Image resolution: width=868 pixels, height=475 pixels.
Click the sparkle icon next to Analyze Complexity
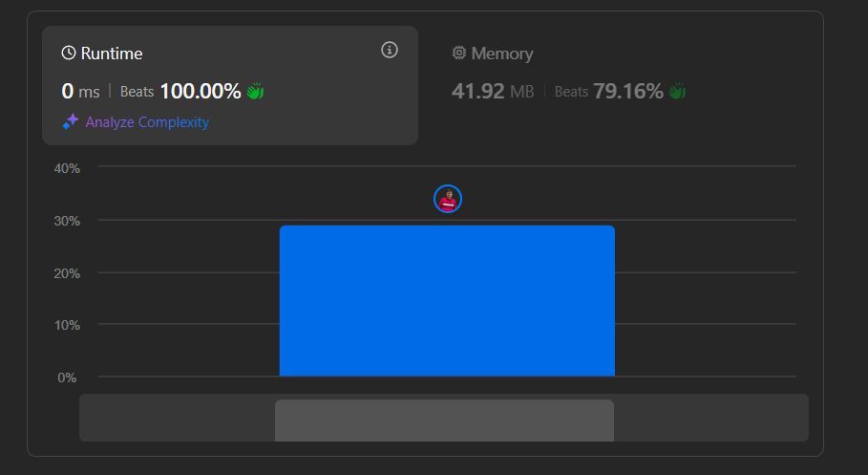click(x=71, y=121)
